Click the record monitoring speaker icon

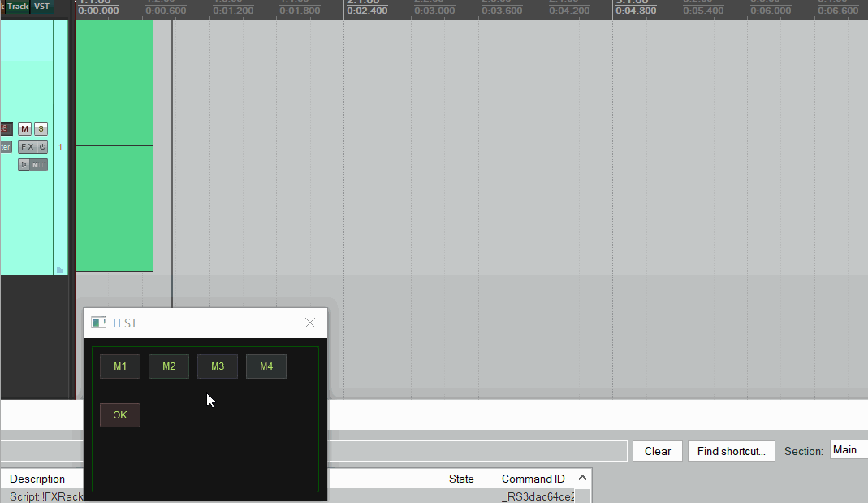click(x=24, y=164)
